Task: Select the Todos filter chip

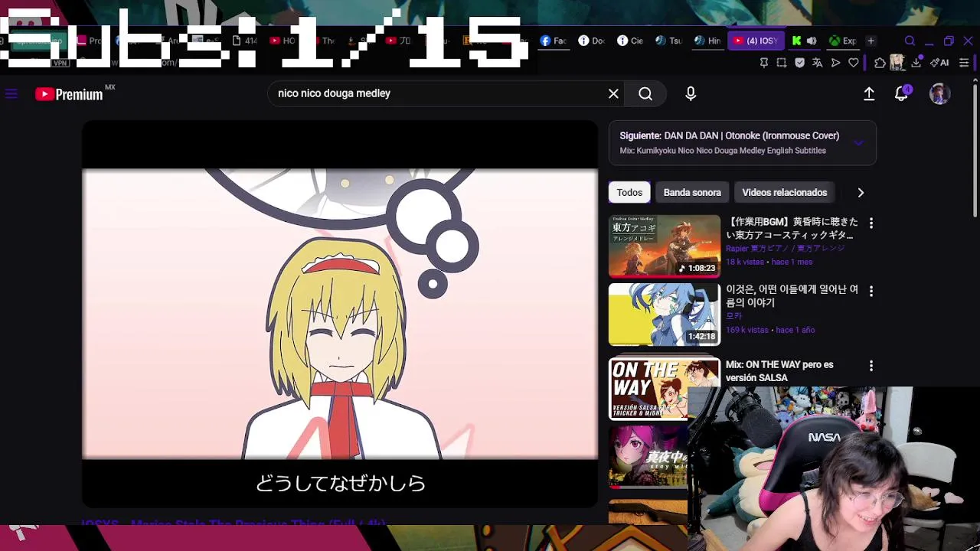Action: (x=629, y=192)
